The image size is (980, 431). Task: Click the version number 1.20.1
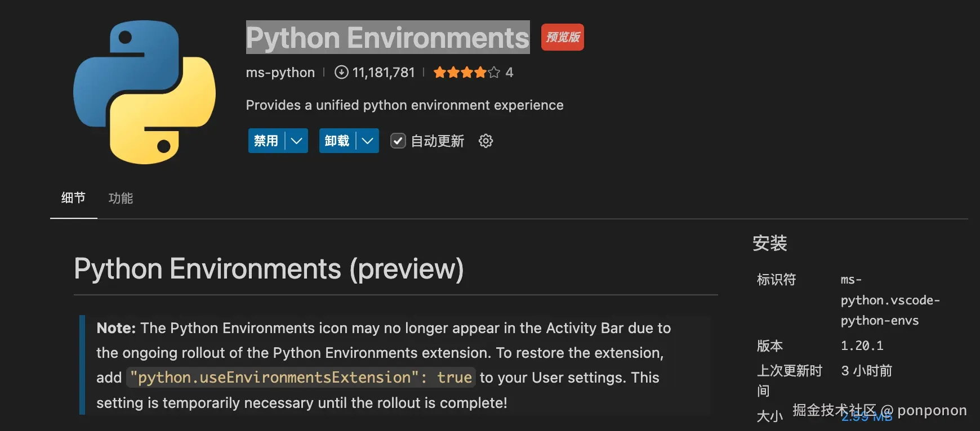click(x=862, y=345)
